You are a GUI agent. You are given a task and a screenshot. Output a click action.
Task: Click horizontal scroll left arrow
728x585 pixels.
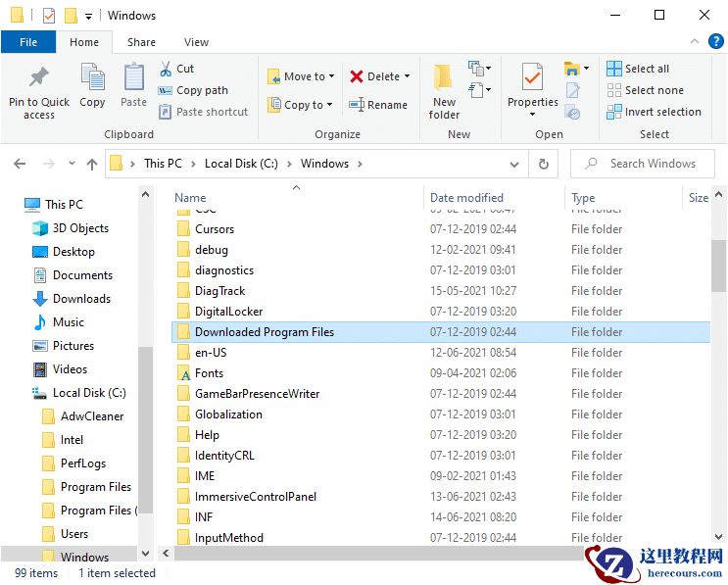click(x=166, y=554)
